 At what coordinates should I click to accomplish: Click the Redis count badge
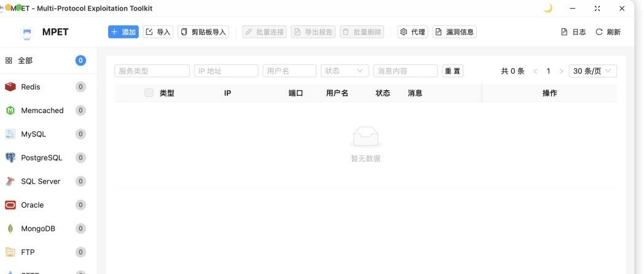(x=80, y=87)
